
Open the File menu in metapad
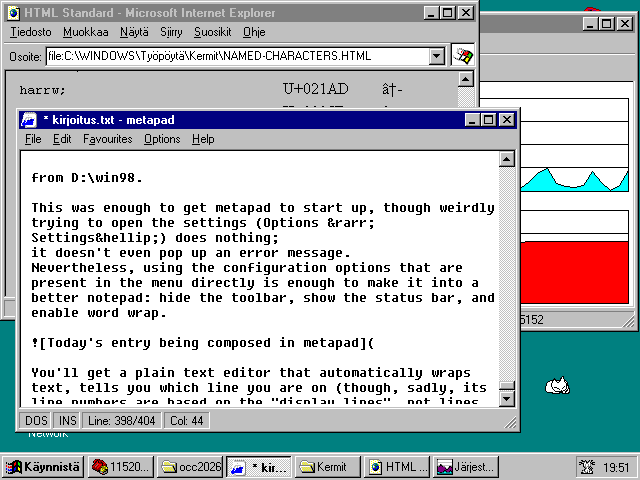[33, 139]
